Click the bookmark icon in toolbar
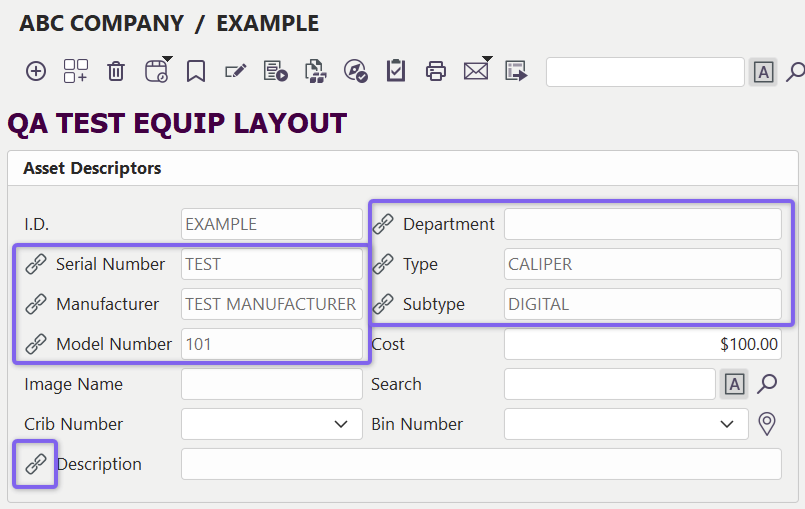This screenshot has width=805, height=509. [x=196, y=71]
